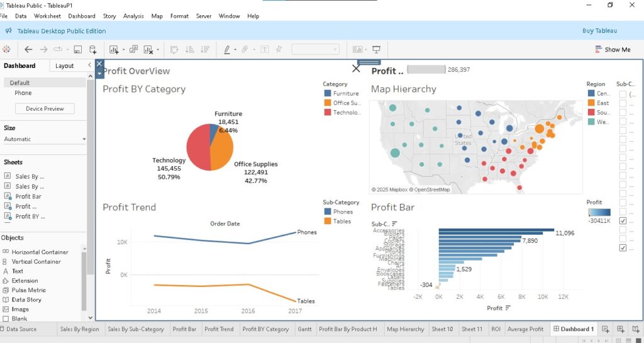
Task: Uncheck the upper checked Sub-Category filter box
Action: [x=623, y=220]
